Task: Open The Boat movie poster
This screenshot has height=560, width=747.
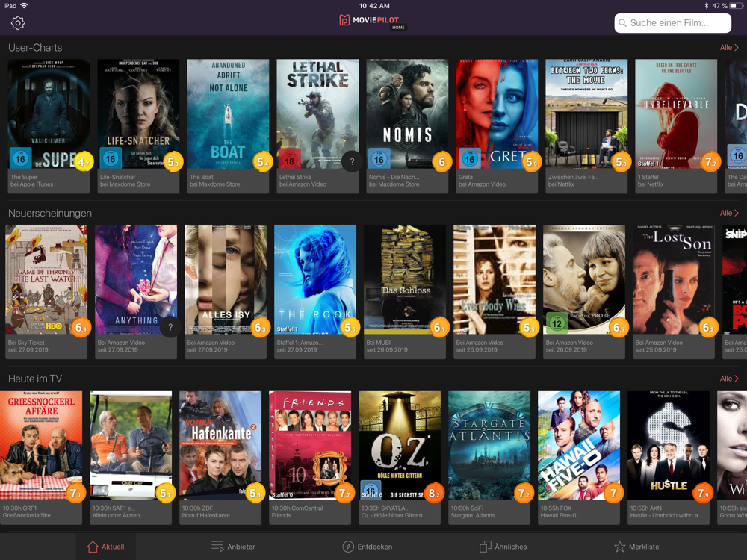Action: (x=228, y=113)
